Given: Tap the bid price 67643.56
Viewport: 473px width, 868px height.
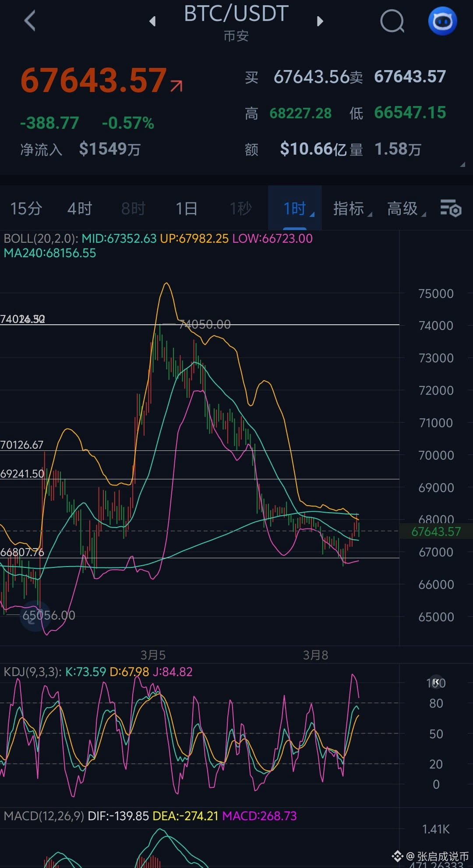Looking at the screenshot, I should pyautogui.click(x=311, y=77).
